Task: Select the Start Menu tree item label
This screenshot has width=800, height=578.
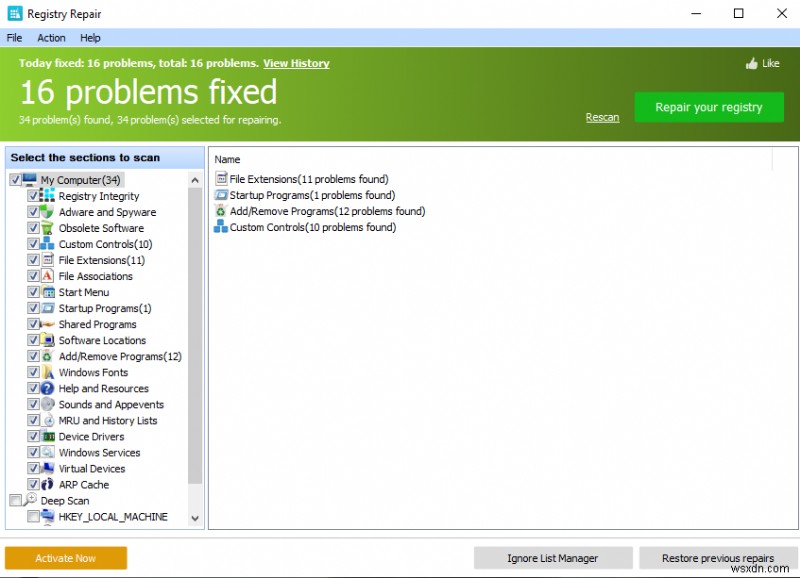Action: 84,292
